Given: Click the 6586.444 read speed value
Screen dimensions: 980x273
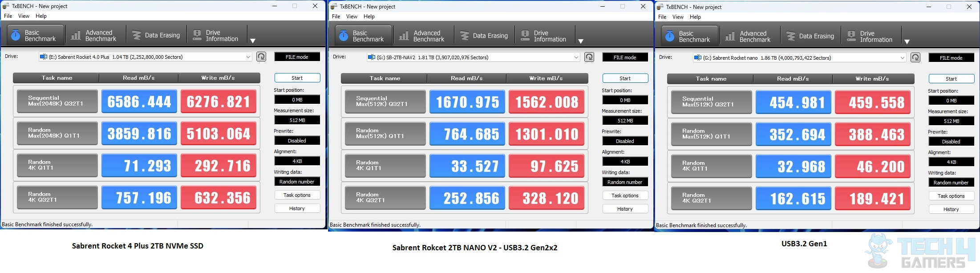Looking at the screenshot, I should tap(139, 101).
